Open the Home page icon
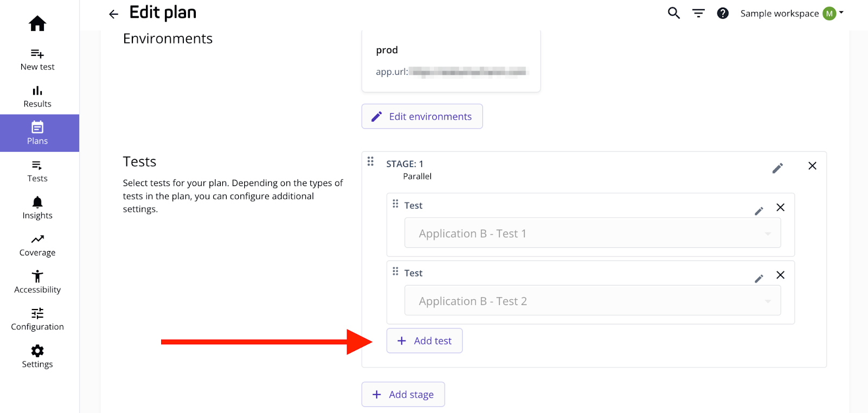Image resolution: width=868 pixels, height=413 pixels. tap(37, 23)
